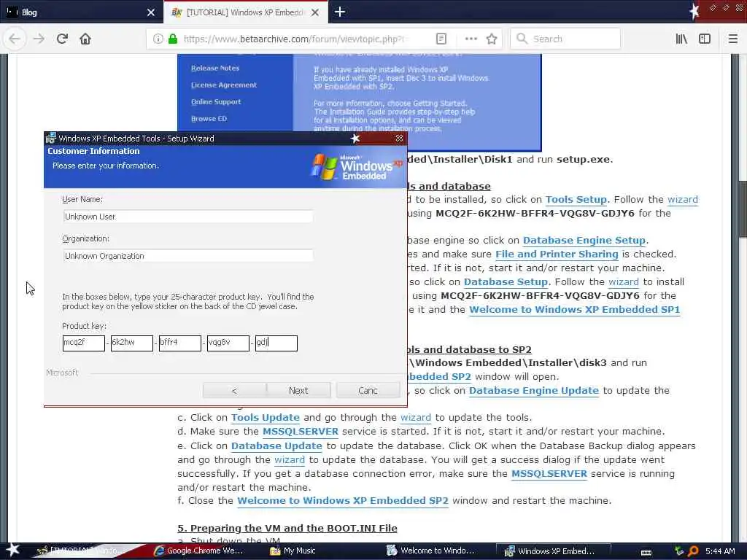Open Release Notes in the installer window

pyautogui.click(x=215, y=68)
